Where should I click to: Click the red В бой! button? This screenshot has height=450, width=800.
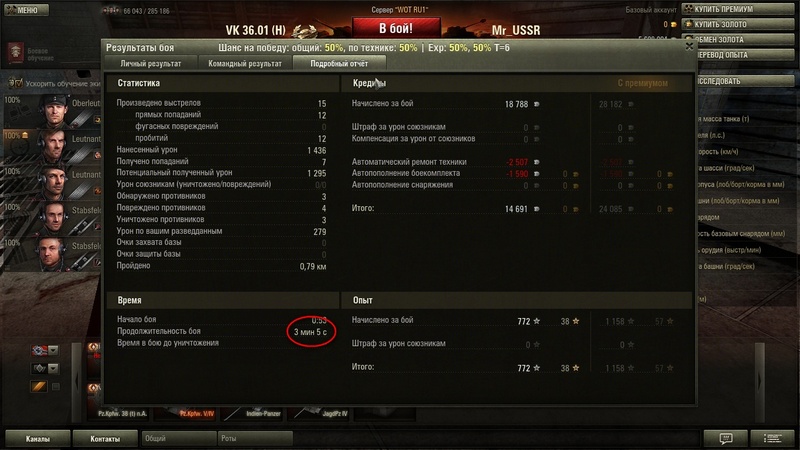[396, 29]
